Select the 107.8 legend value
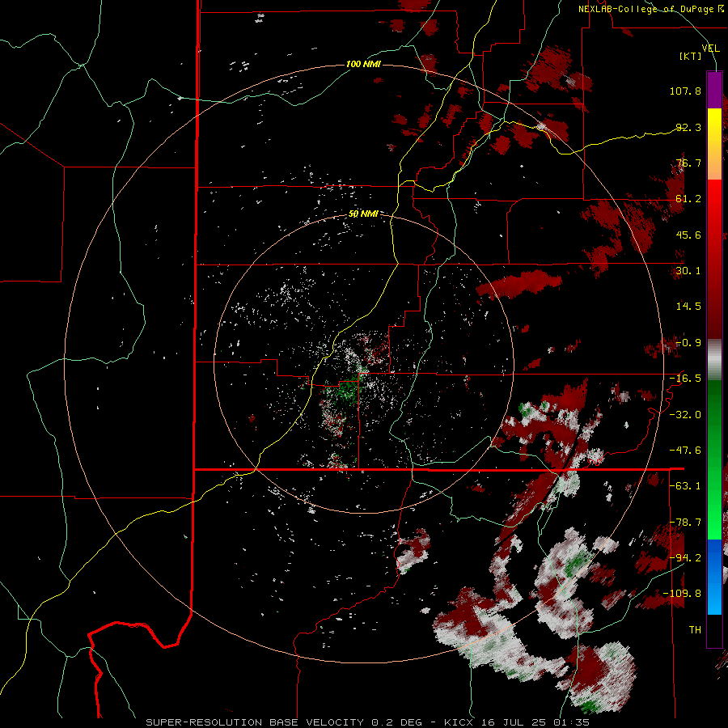Viewport: 728px width, 728px height. tap(685, 91)
